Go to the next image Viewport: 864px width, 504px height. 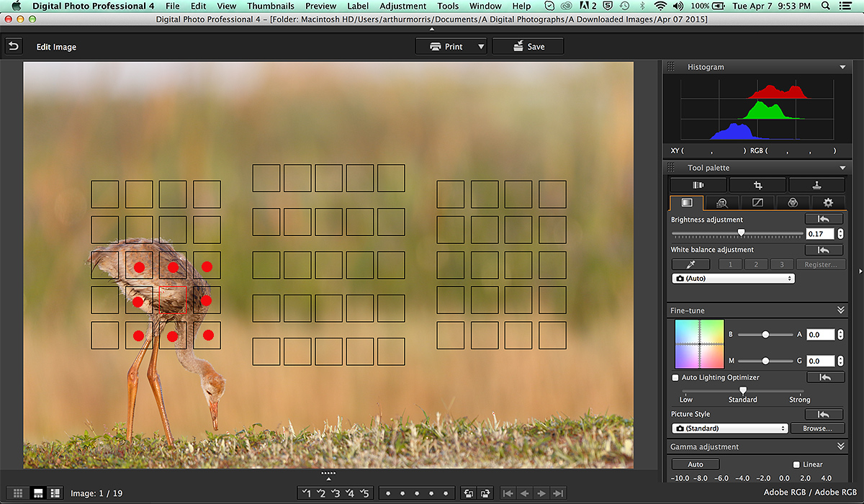coord(541,493)
